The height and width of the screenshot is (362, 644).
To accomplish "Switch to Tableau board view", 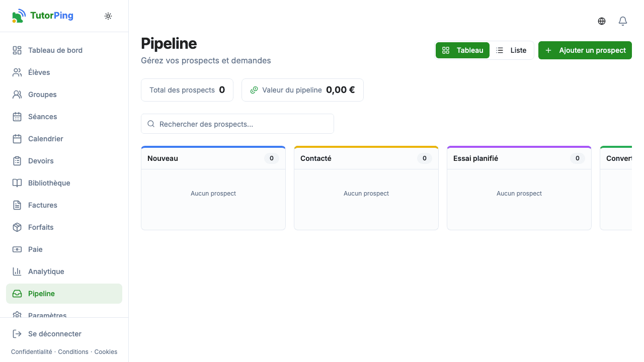I will click(462, 50).
